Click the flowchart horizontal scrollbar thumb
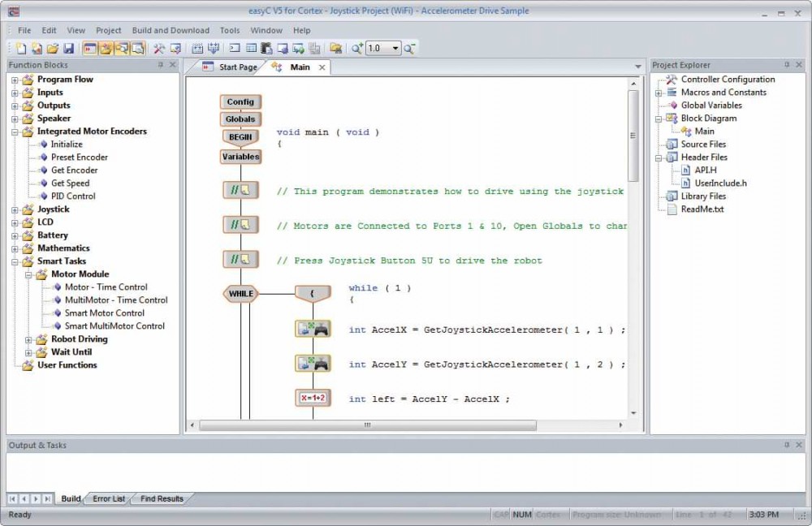This screenshot has width=812, height=526. tap(368, 425)
